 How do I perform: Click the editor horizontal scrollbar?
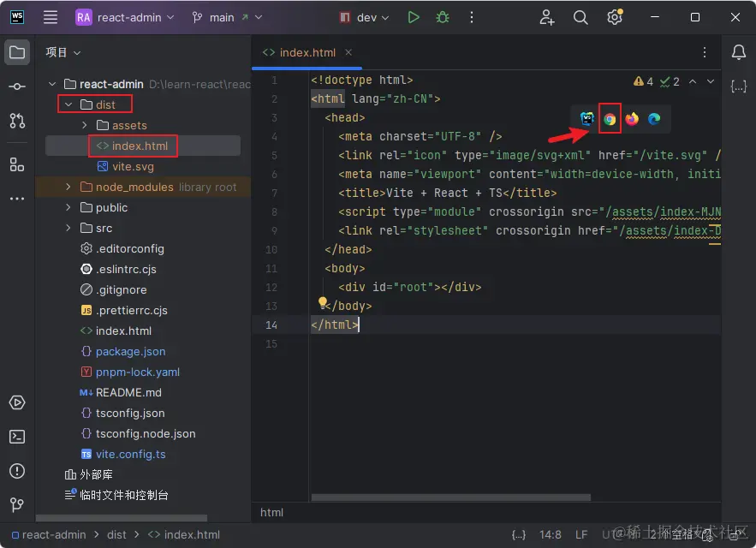(451, 497)
